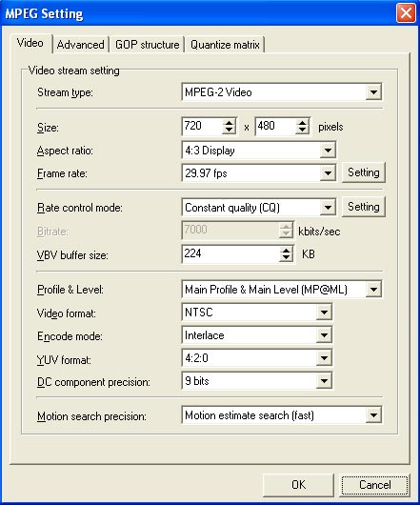Switch to the GOP structure tab
The width and height of the screenshot is (420, 505).
147,45
